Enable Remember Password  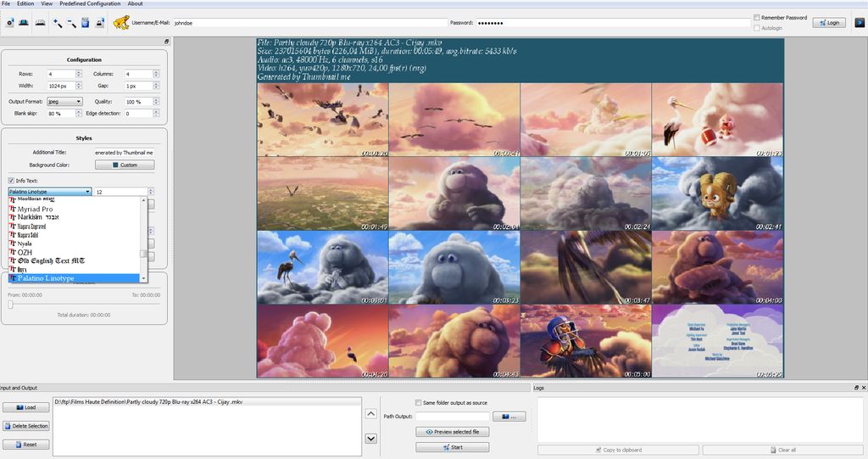click(x=757, y=18)
